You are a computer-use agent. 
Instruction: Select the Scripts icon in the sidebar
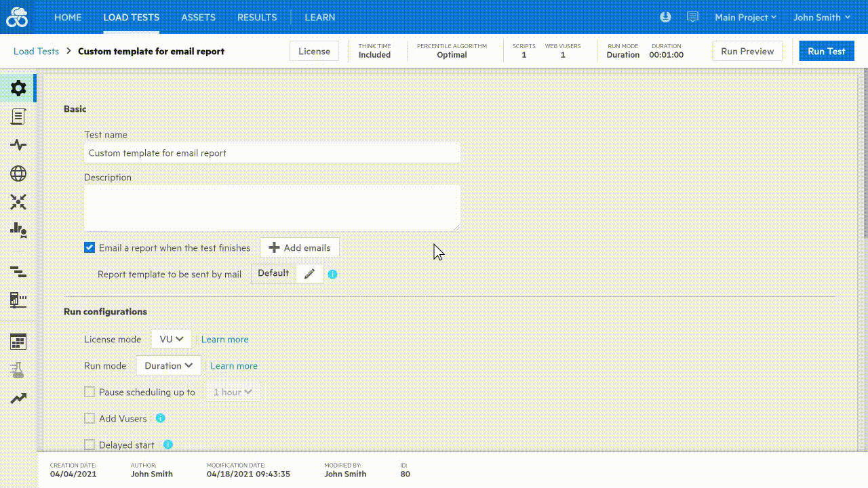point(18,116)
